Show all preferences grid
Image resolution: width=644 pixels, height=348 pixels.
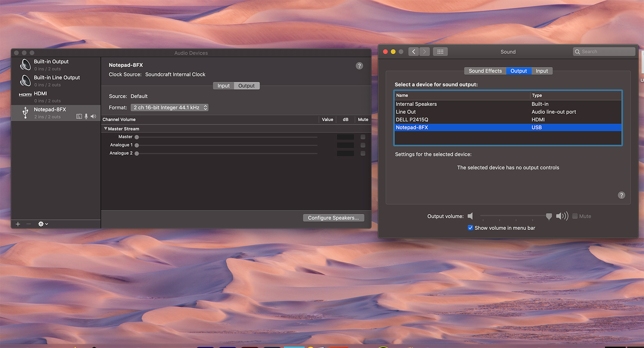(x=440, y=51)
